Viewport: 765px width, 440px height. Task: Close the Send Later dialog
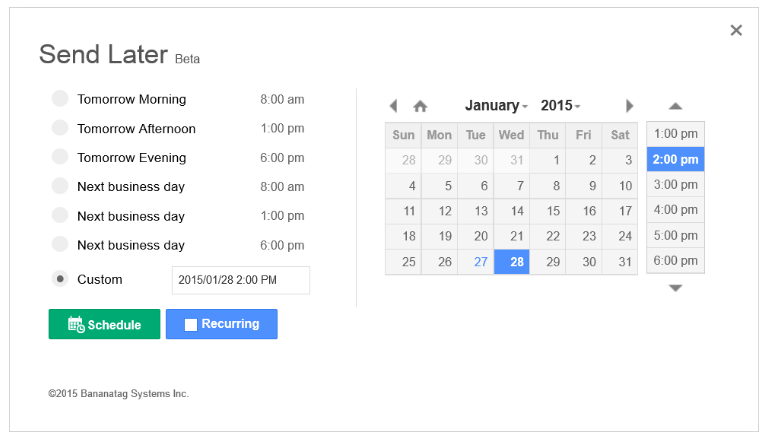point(736,30)
